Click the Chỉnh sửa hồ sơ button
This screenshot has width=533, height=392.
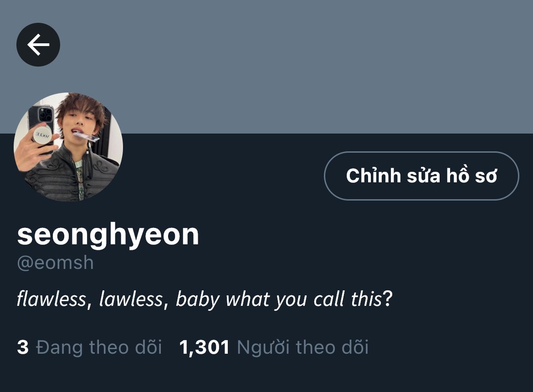[421, 176]
